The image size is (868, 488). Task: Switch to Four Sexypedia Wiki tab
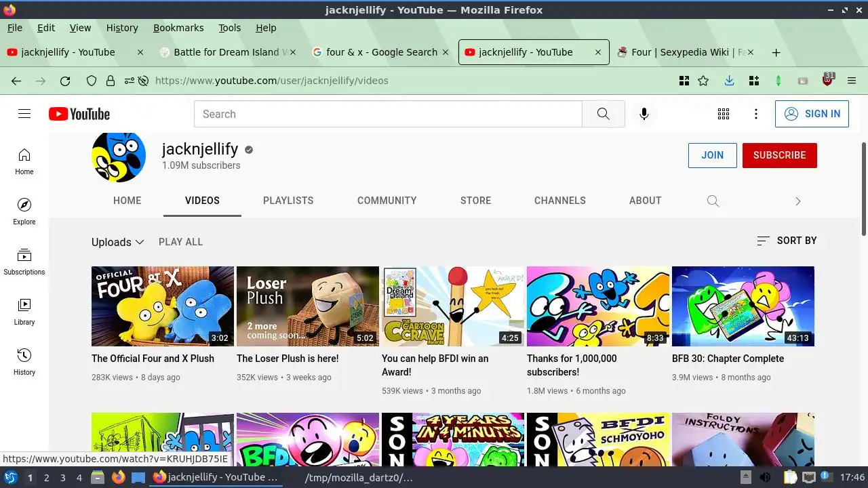coord(686,52)
